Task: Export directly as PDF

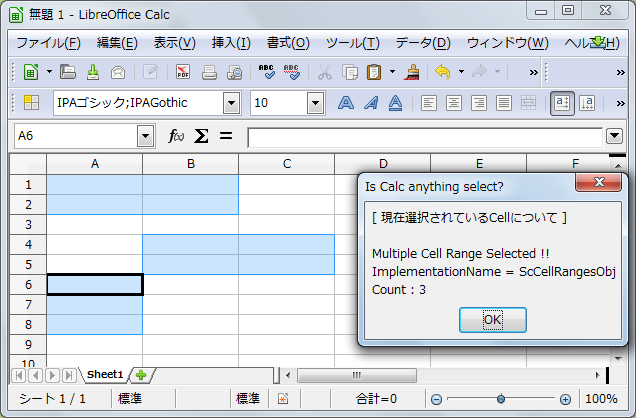Action: (183, 72)
